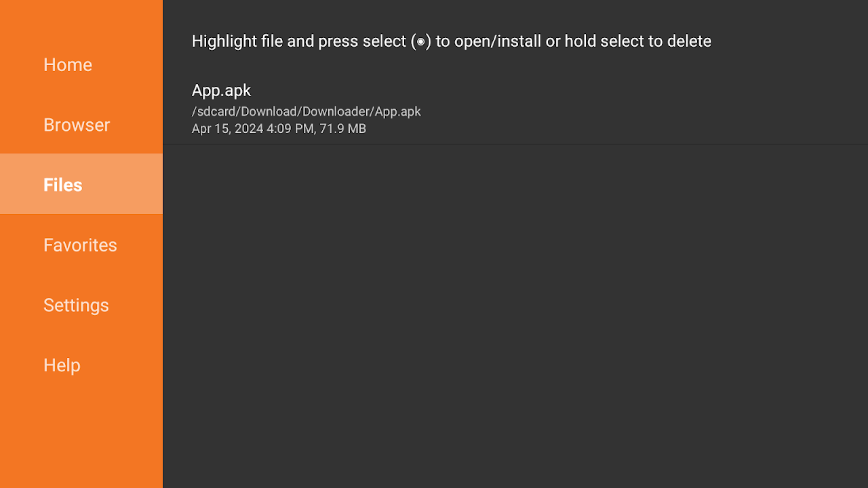Click the instruction text at the top

click(451, 41)
